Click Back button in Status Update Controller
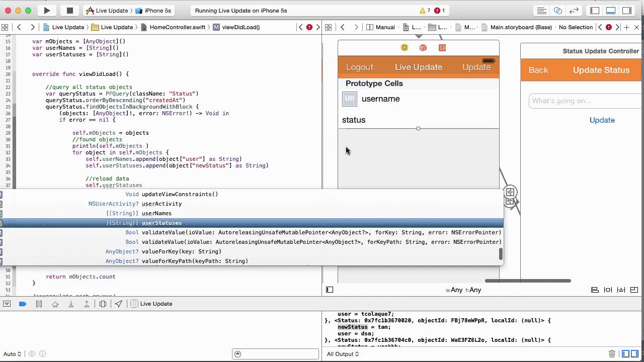The width and height of the screenshot is (644, 362). pyautogui.click(x=538, y=70)
